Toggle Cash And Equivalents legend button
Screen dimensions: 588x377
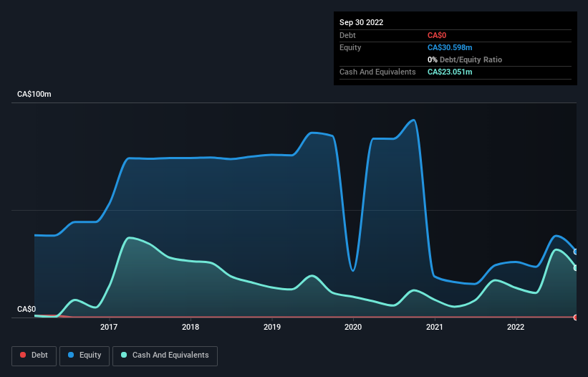coord(165,355)
